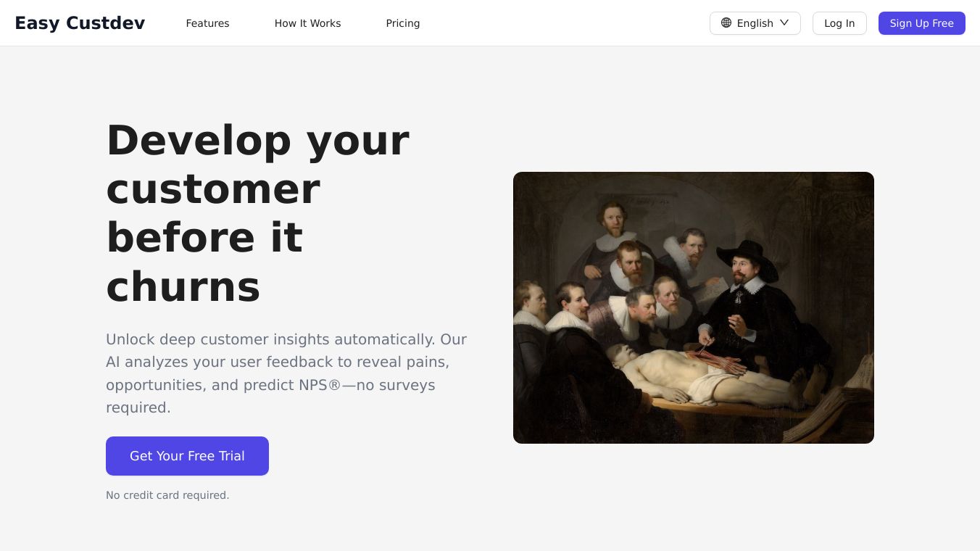Image resolution: width=980 pixels, height=551 pixels.
Task: Click the Sign Up Free button
Action: click(921, 23)
